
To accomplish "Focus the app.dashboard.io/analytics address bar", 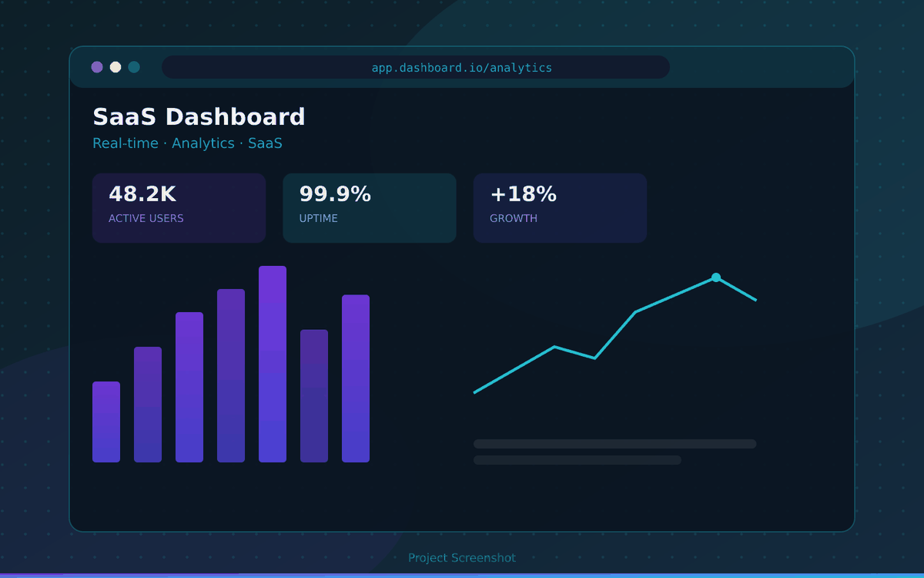I will tap(416, 67).
